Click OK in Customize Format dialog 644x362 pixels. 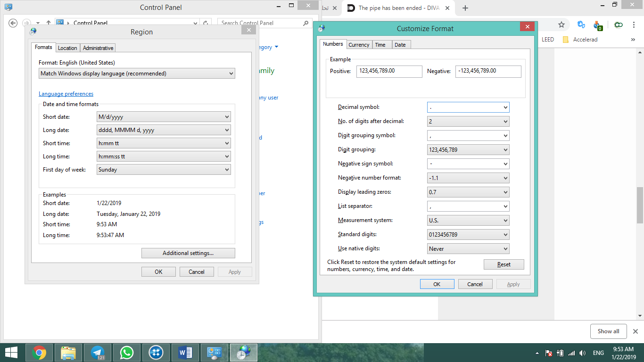click(x=437, y=284)
